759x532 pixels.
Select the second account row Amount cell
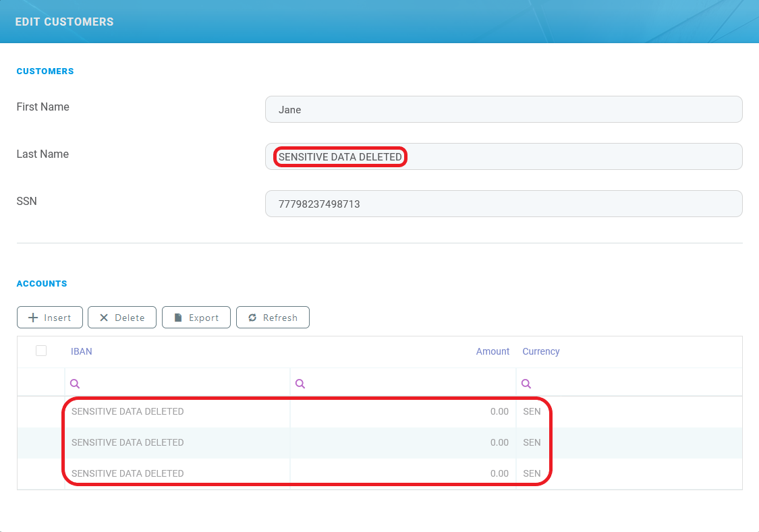403,442
